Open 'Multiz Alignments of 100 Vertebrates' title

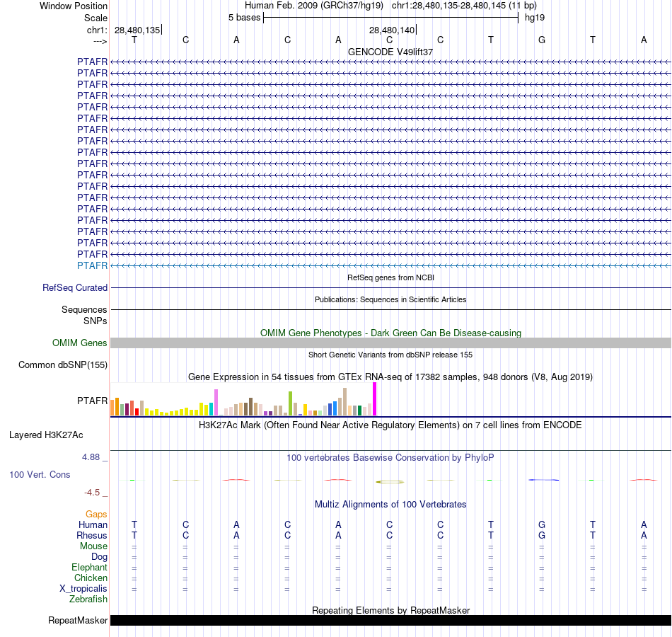click(x=390, y=505)
